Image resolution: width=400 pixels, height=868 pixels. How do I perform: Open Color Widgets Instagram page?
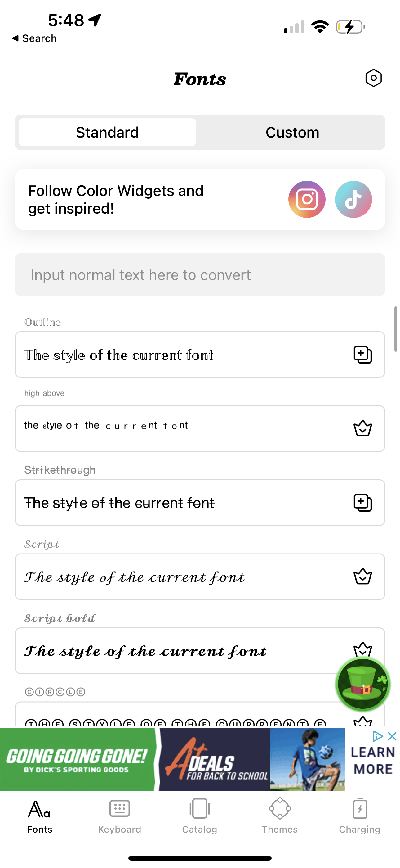point(307,200)
